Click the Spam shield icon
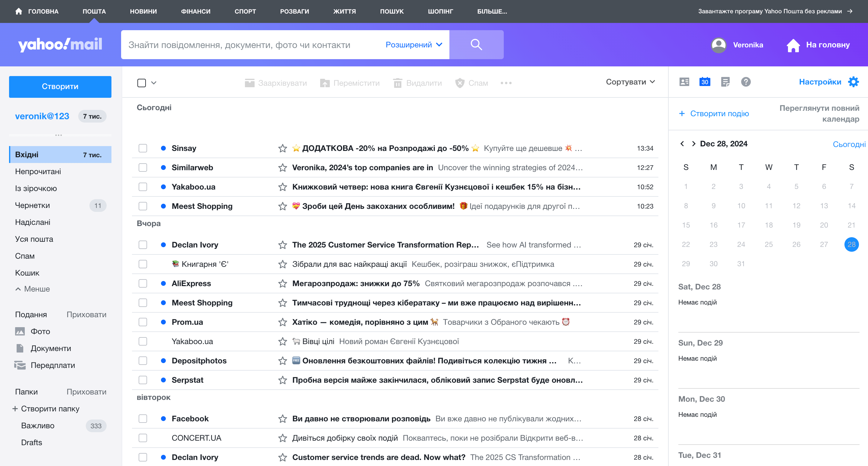868x466 pixels. tap(460, 83)
